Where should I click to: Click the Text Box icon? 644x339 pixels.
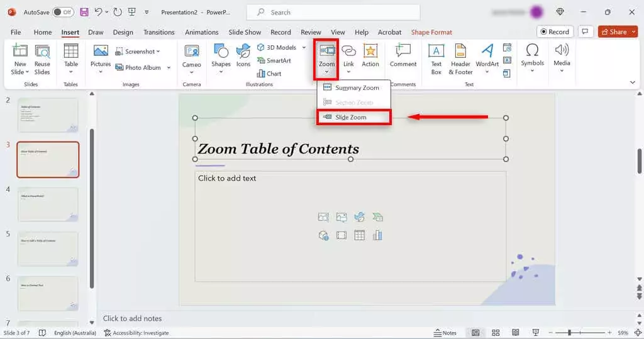coord(436,52)
